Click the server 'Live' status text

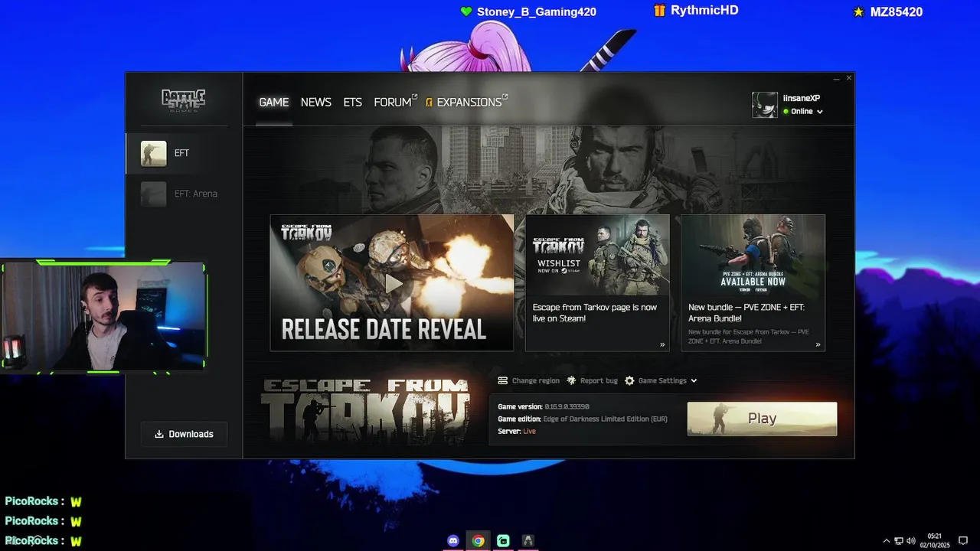[x=529, y=431]
